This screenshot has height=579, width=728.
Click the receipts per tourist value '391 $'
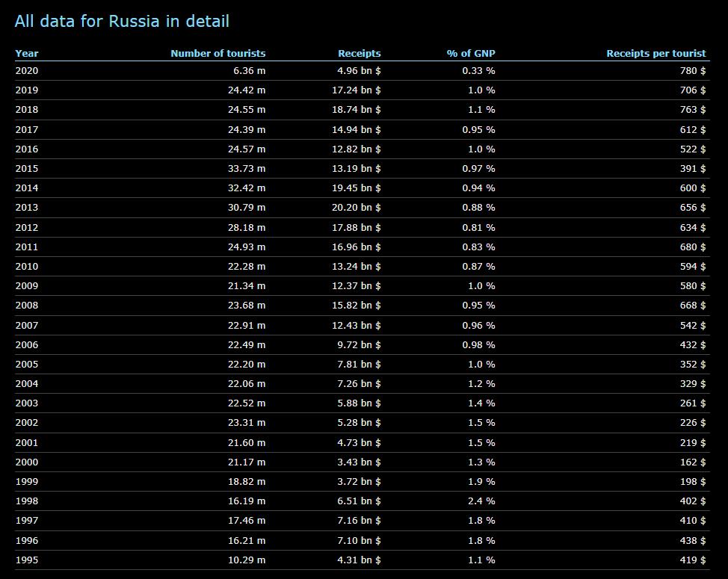click(693, 168)
